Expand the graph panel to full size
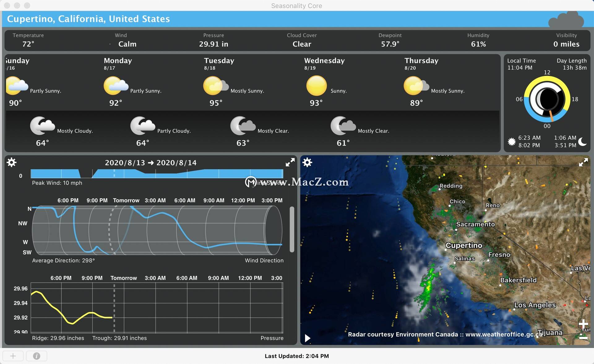The image size is (594, 364). [x=290, y=163]
